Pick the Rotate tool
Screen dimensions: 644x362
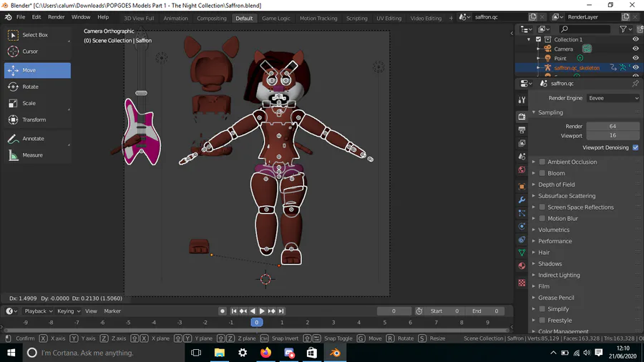click(37, 87)
